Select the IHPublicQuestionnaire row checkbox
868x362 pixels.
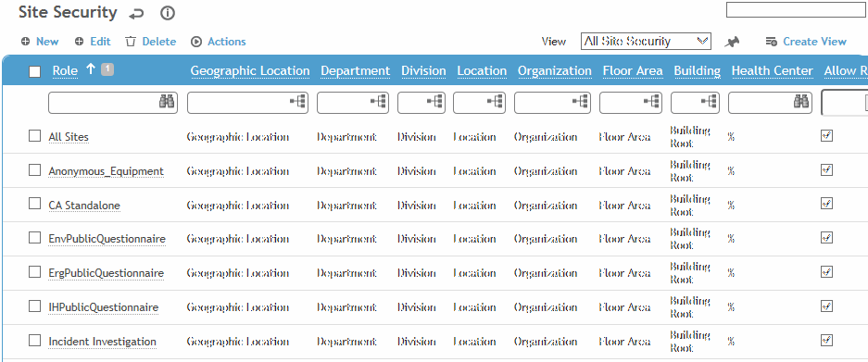click(x=34, y=306)
